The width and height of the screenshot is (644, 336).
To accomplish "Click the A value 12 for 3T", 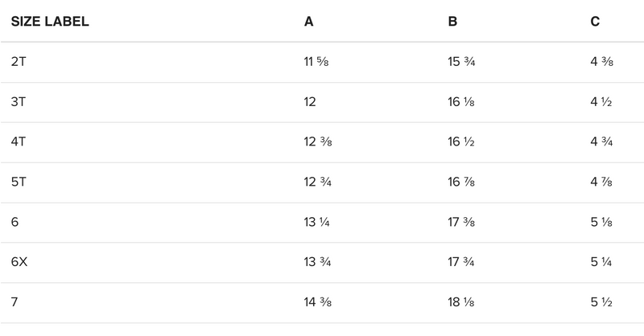I will tap(311, 102).
